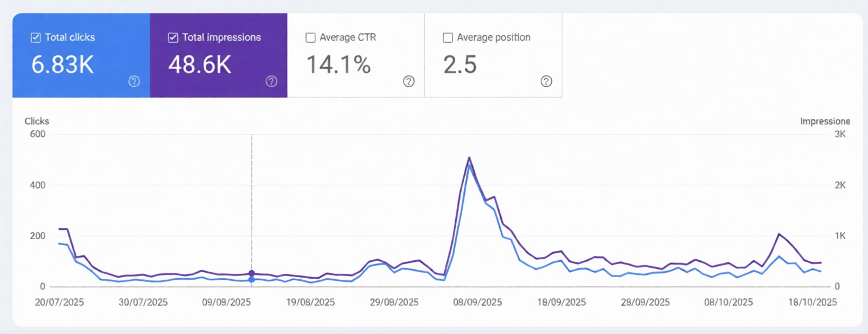Viewport: 868px width, 334px height.
Task: Click the Average position help icon
Action: pos(546,81)
